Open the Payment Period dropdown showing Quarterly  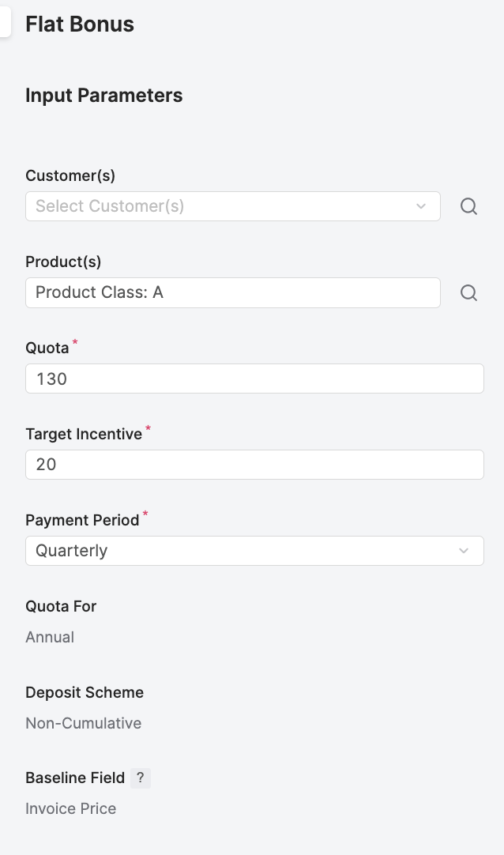pyautogui.click(x=254, y=551)
